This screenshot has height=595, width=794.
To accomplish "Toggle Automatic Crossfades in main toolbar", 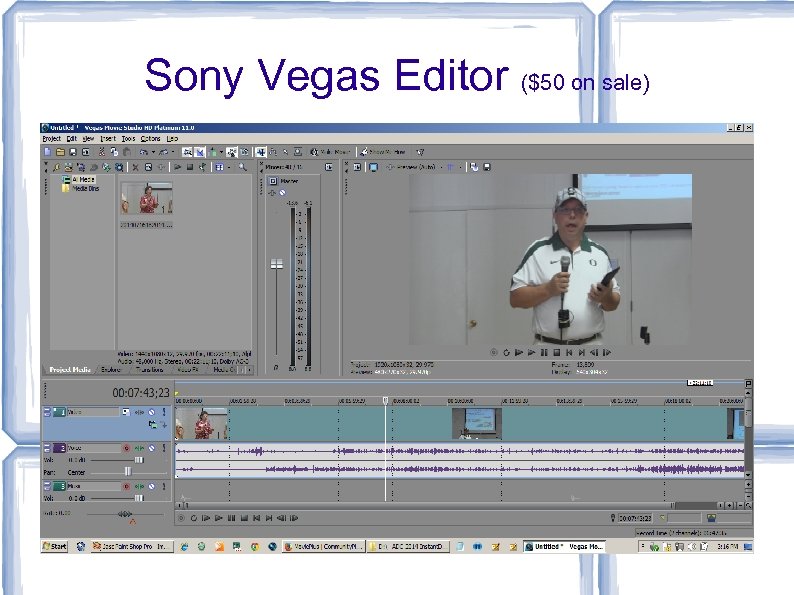I will click(x=200, y=152).
